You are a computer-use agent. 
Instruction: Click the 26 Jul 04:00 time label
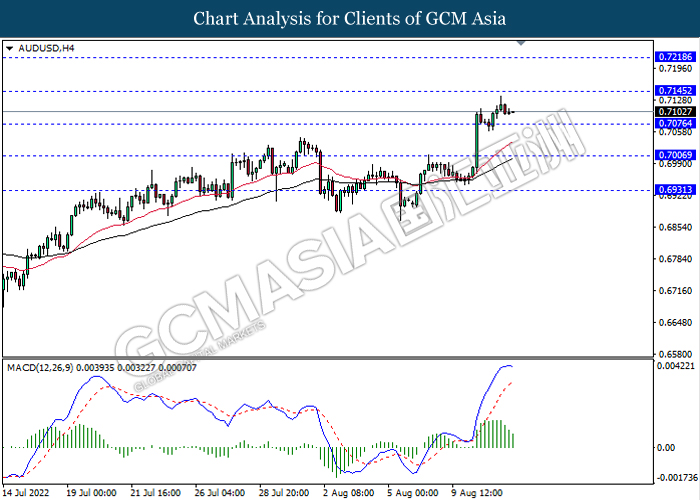click(220, 493)
